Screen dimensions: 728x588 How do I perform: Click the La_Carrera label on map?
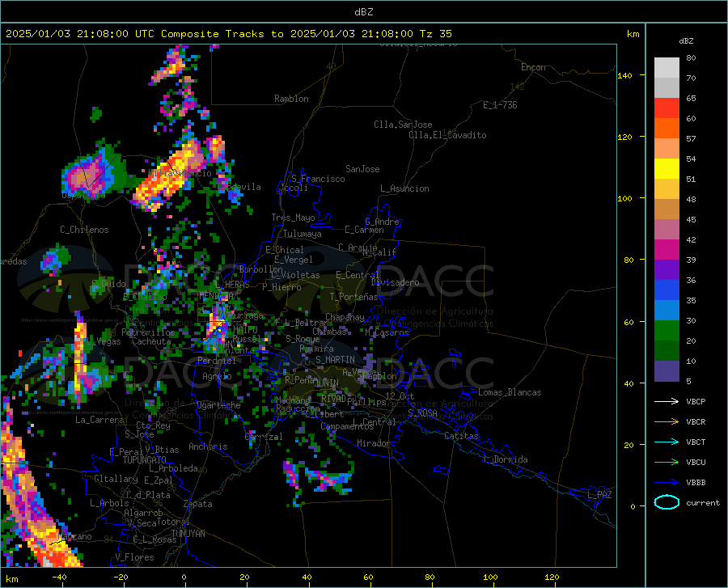pyautogui.click(x=99, y=420)
